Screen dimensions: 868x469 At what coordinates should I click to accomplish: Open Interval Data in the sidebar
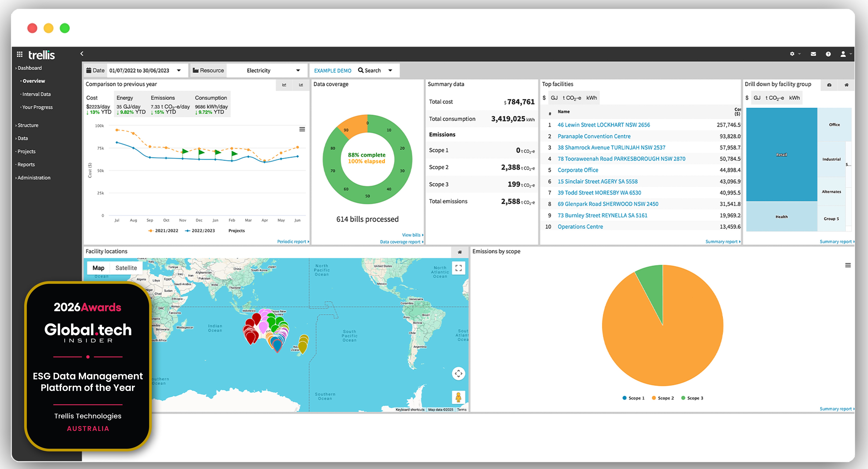(35, 94)
